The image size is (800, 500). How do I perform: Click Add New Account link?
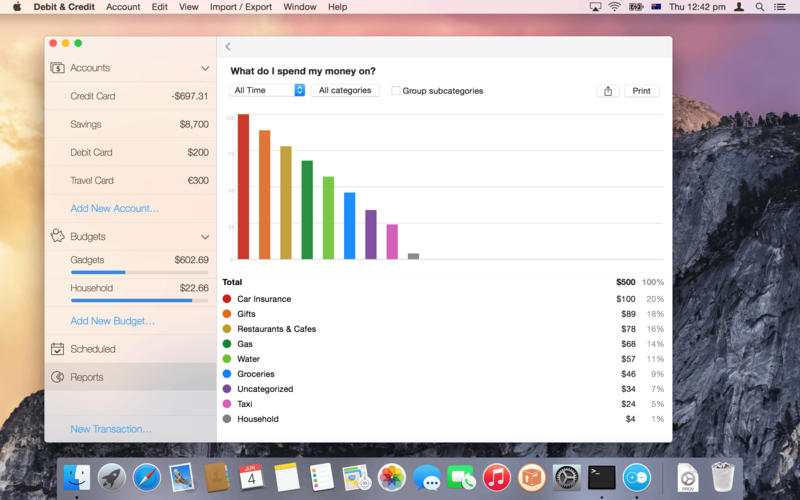click(x=114, y=208)
